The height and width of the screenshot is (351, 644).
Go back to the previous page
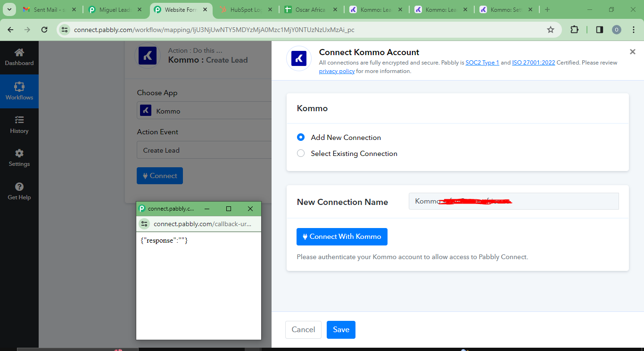11,30
